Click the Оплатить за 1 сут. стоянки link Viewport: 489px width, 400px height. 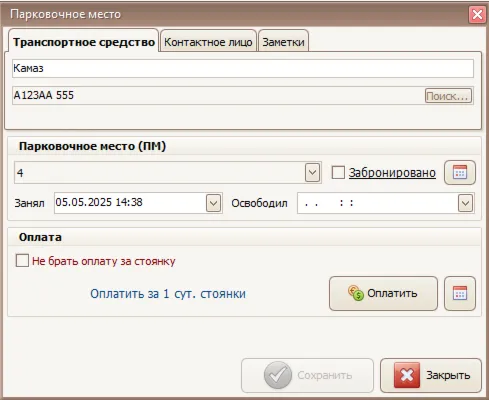pos(168,294)
